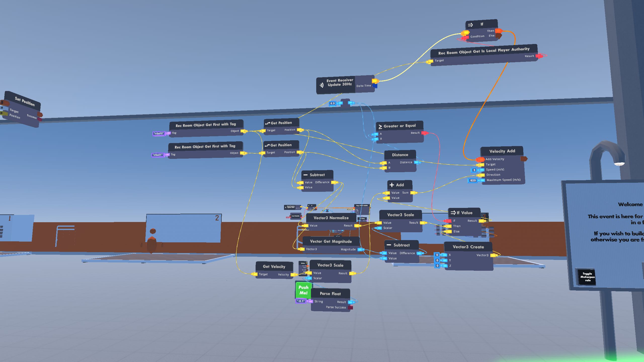Select the Vector3 Create node header

468,247
